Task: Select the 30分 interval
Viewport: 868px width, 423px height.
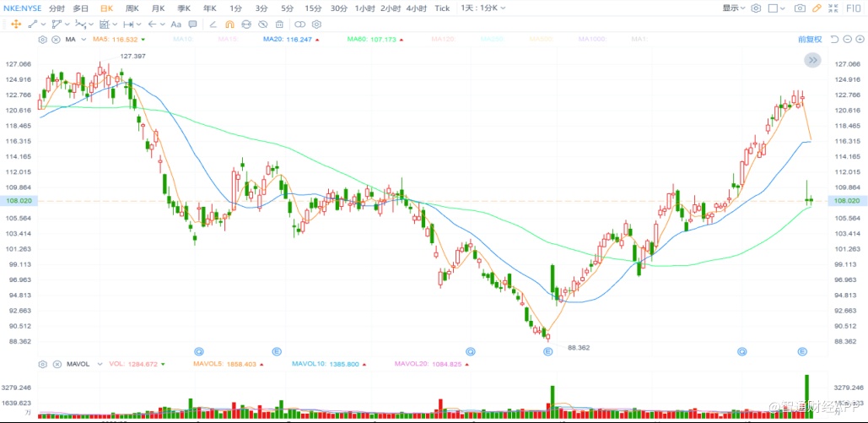Action: 339,8
